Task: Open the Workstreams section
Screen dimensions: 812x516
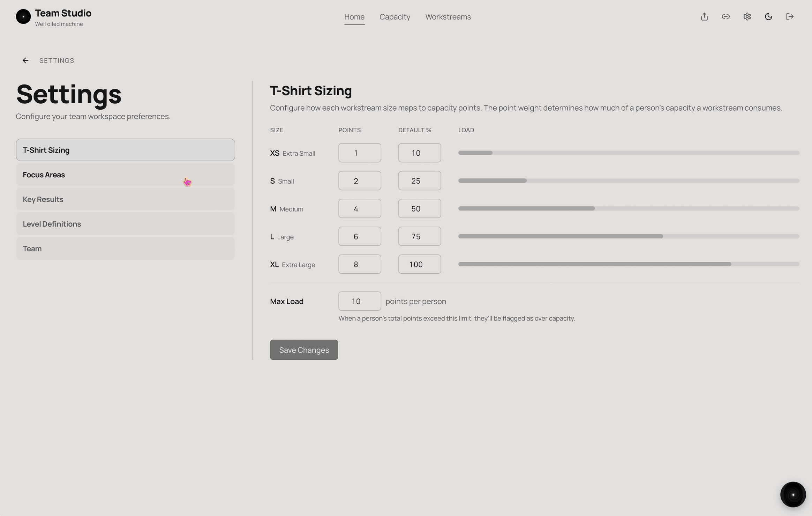Action: tap(448, 16)
